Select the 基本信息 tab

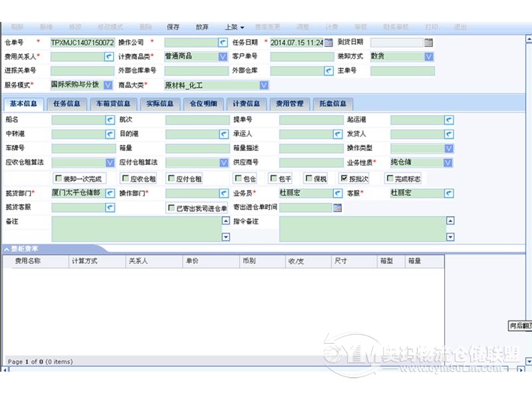[x=23, y=104]
